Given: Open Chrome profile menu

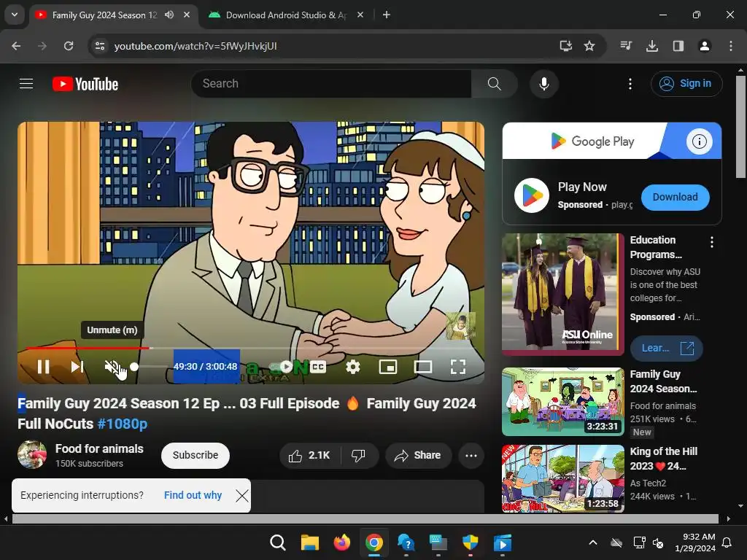Looking at the screenshot, I should [x=704, y=46].
